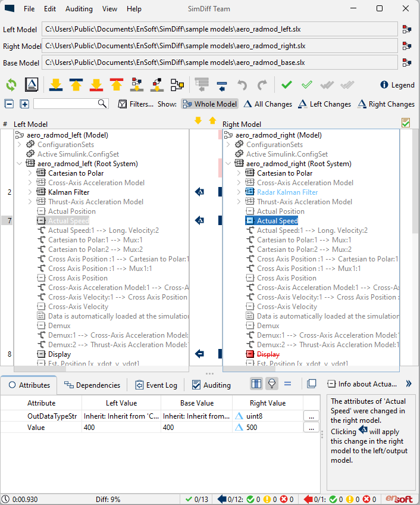
Task: Open the Edit menu
Action: coord(50,9)
